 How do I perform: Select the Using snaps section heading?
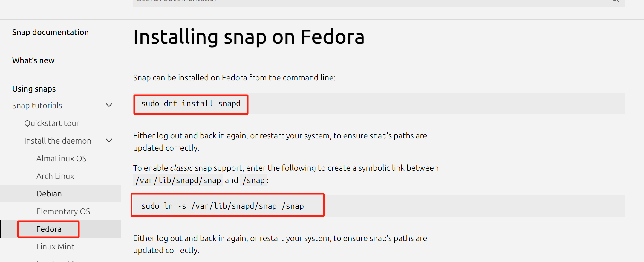click(x=34, y=89)
